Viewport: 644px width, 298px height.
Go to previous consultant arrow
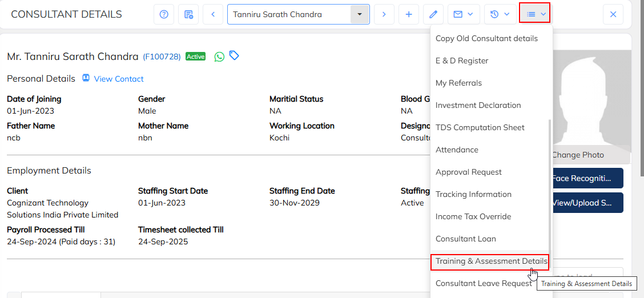point(213,14)
